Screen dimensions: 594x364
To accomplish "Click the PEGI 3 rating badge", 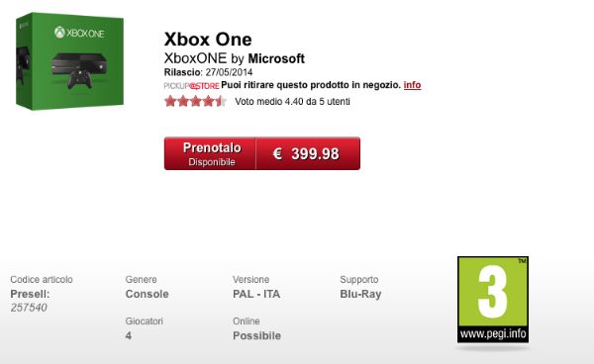I will point(493,300).
